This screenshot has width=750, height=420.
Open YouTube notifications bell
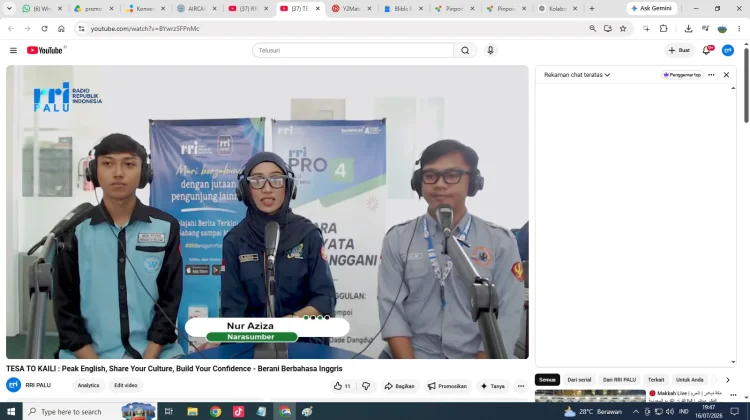[706, 50]
